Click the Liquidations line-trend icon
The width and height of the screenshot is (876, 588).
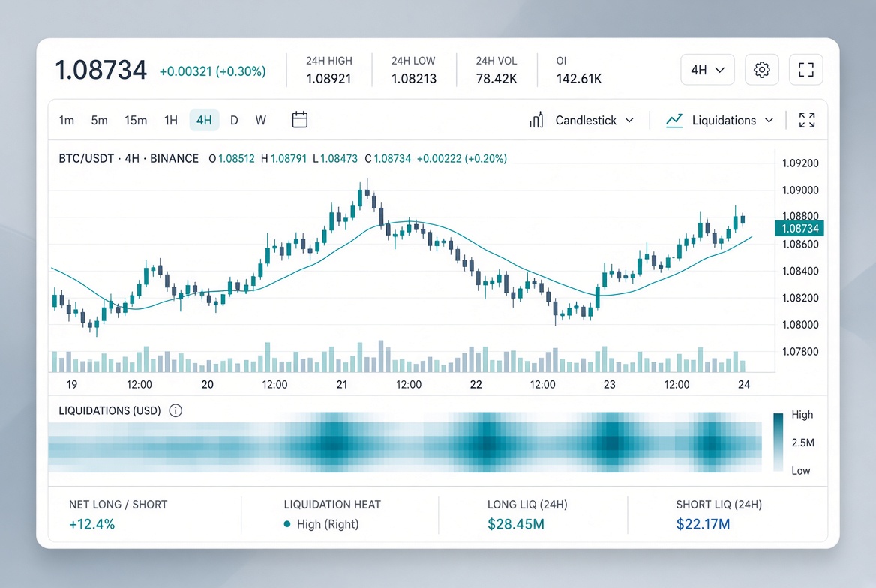click(674, 120)
